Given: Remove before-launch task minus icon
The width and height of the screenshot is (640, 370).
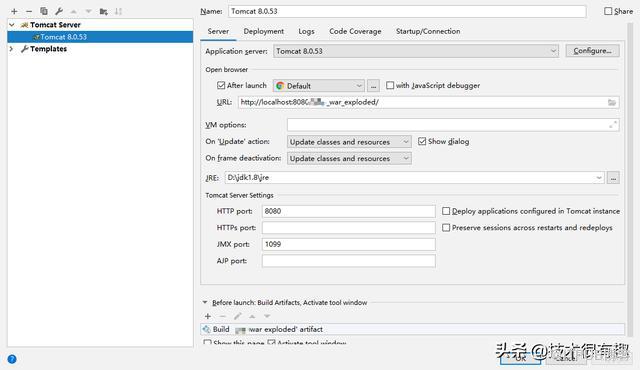Looking at the screenshot, I should 222,316.
